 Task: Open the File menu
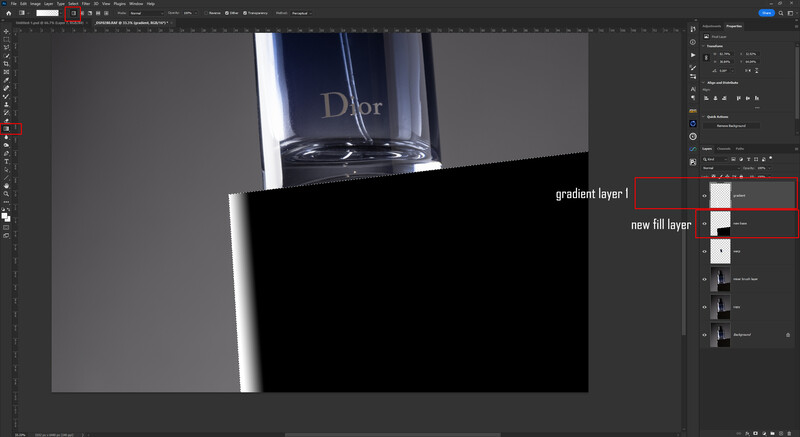(x=14, y=4)
